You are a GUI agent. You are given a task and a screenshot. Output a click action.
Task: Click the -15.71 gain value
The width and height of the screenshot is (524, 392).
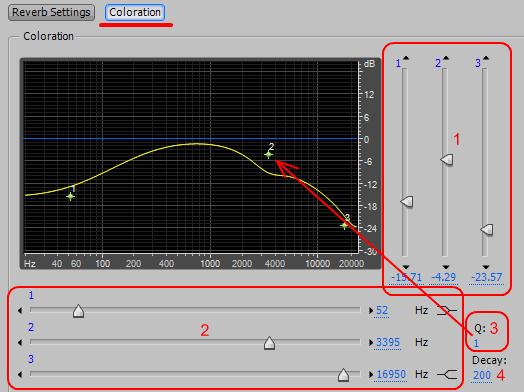coord(407,277)
